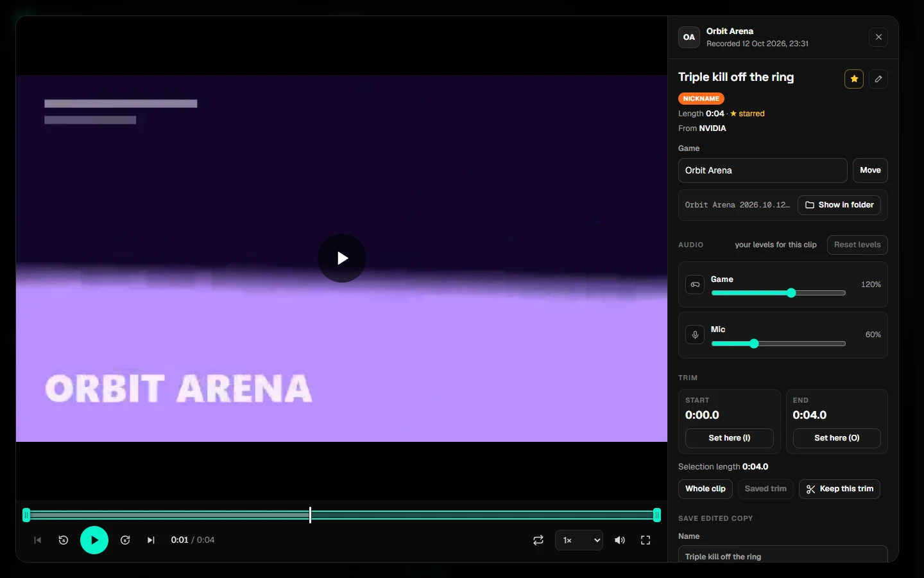Adjust the Mic volume slider
The image size is (924, 578).
pos(778,344)
